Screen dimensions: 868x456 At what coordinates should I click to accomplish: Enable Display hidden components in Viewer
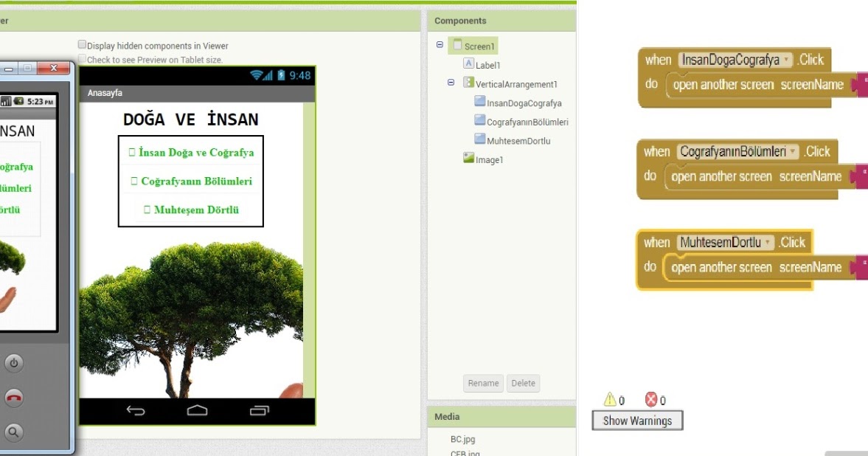point(82,44)
